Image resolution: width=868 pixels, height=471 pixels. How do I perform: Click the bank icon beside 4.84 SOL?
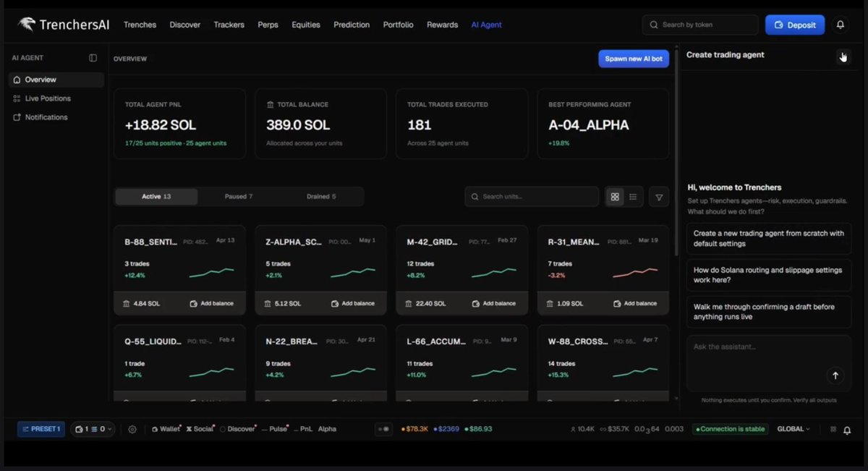pyautogui.click(x=127, y=304)
